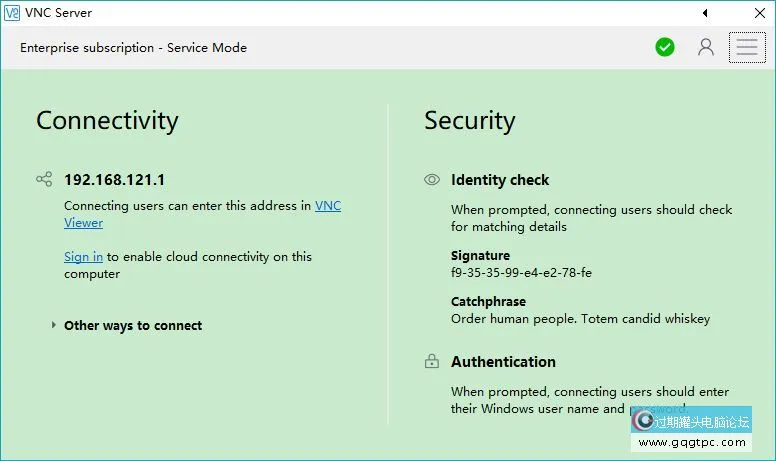Viewport: 776px width, 461px height.
Task: Click the IP address 192.168.121.1
Action: tap(114, 180)
